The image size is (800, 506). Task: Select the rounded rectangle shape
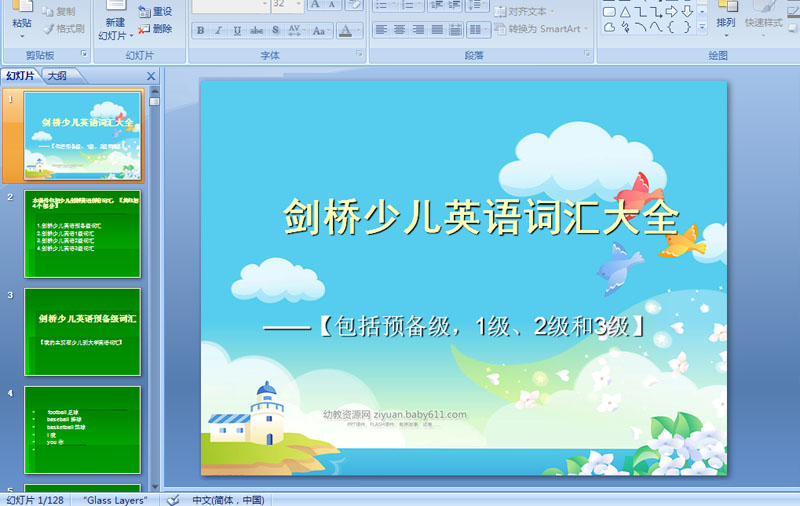(609, 12)
